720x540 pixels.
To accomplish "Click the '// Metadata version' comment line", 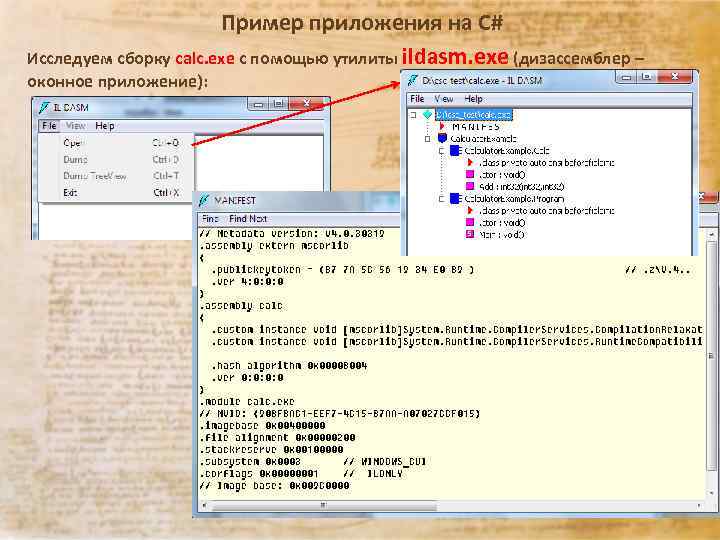I will click(292, 234).
